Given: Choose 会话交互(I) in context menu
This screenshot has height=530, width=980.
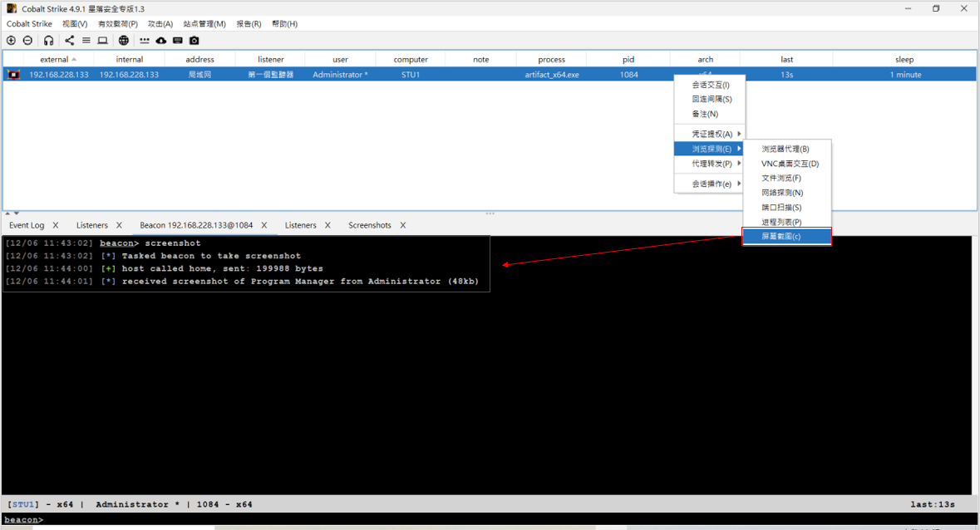Looking at the screenshot, I should pos(709,84).
